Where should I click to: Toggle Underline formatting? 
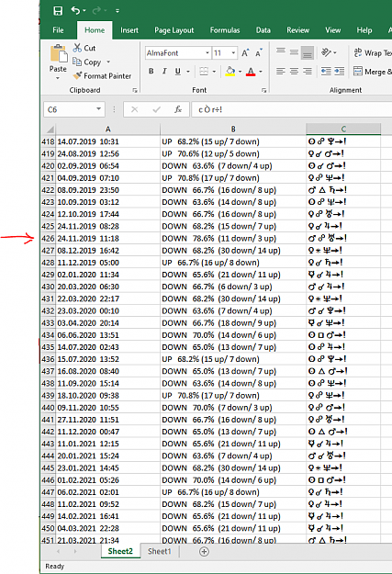coord(178,71)
